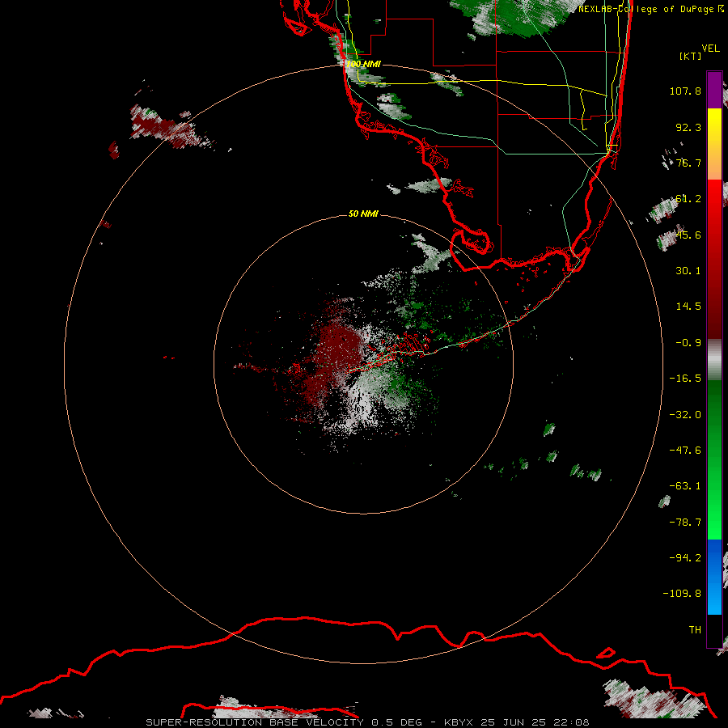Select the 30.1 legend value
Screen dimensions: 728x728
pyautogui.click(x=688, y=271)
